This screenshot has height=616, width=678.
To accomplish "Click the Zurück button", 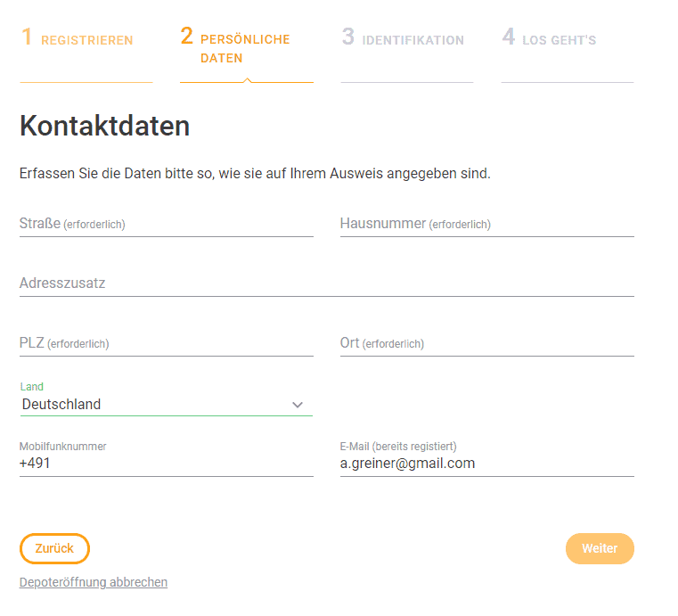I will pos(54,548).
